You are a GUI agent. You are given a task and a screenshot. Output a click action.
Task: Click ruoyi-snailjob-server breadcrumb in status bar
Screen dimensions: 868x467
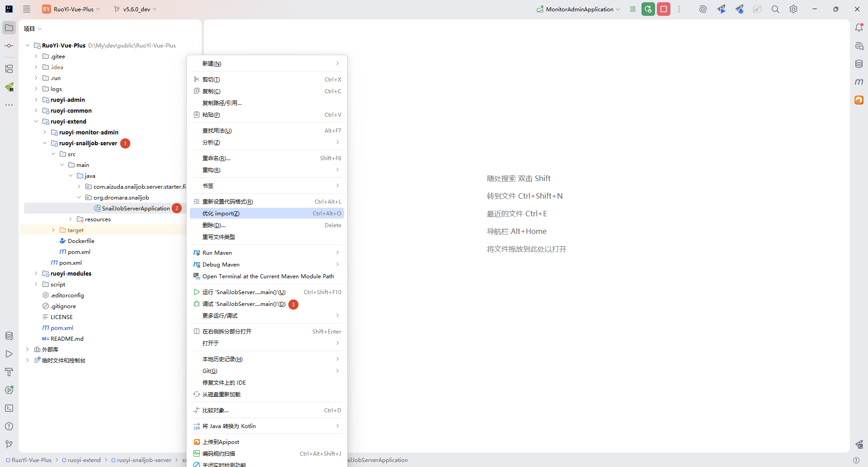tap(144, 460)
